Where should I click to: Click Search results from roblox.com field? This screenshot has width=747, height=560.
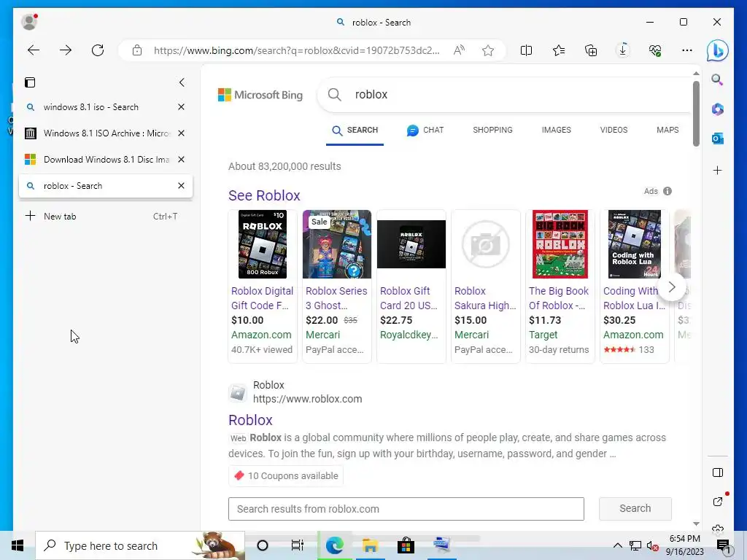406,509
